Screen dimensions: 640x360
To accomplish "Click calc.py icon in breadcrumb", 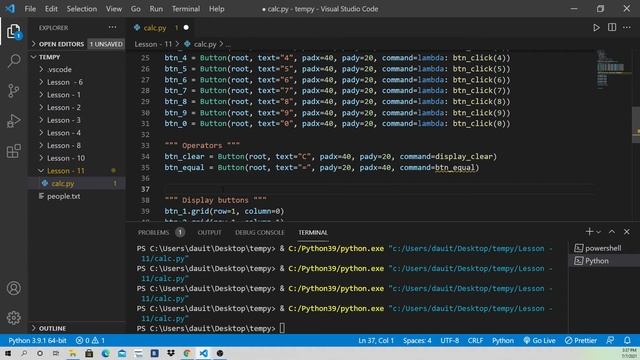I will (x=187, y=44).
